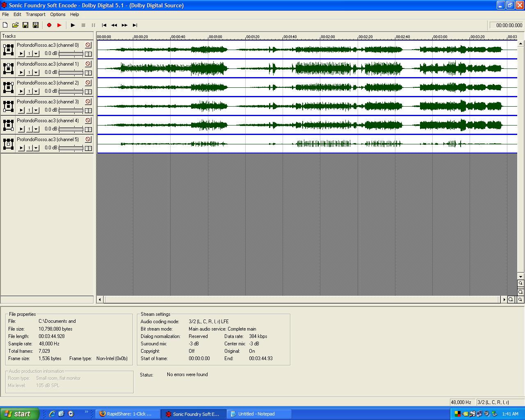Open the dropdown arrow on channel 5 track

pos(36,148)
